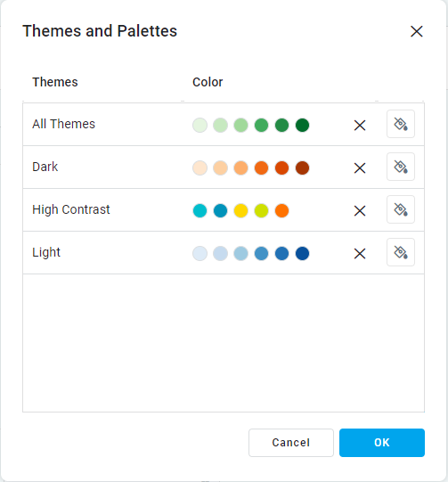Select the darkest blue swatch in Light row
The image size is (448, 482).
pos(302,253)
